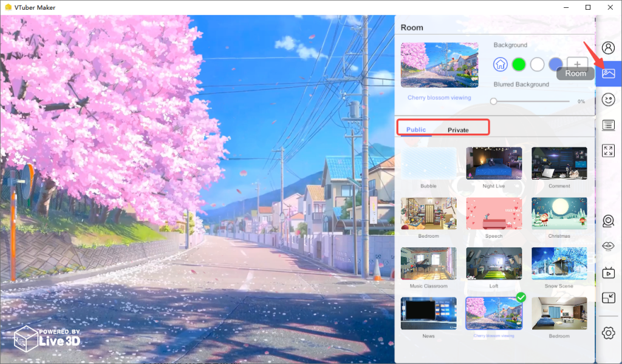This screenshot has width=622, height=364.
Task: Open the settings gear icon
Action: click(x=608, y=332)
